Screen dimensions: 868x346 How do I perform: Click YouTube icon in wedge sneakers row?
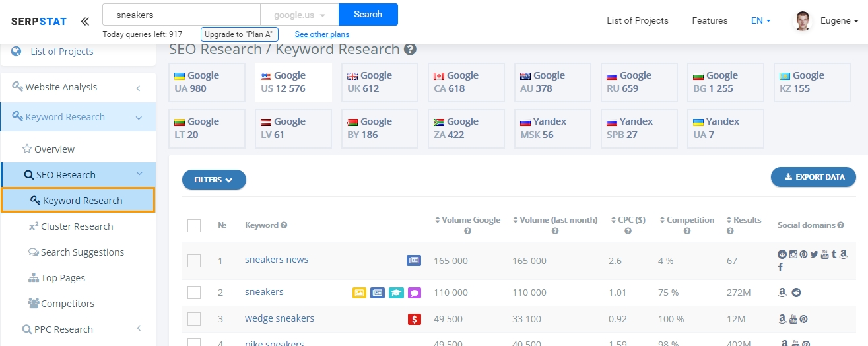pyautogui.click(x=793, y=320)
